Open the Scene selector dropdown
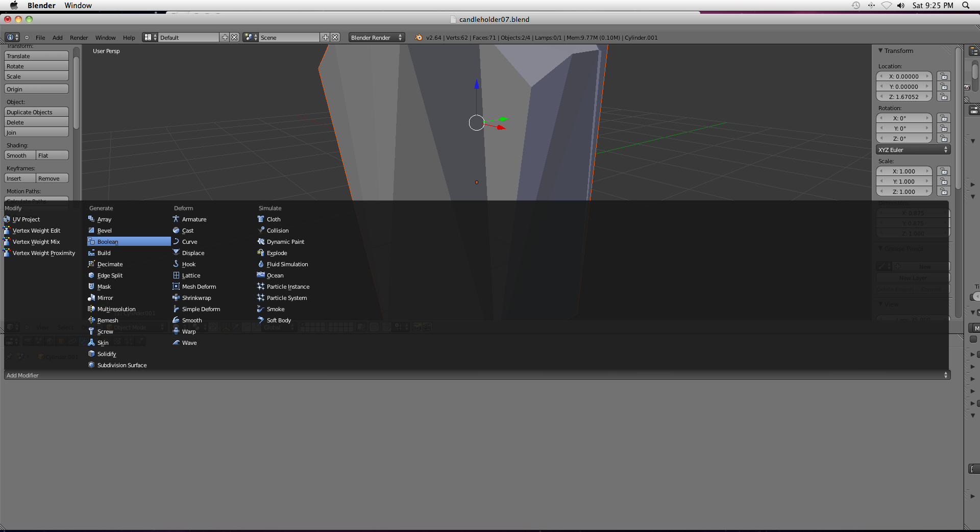Image resolution: width=980 pixels, height=532 pixels. 250,38
